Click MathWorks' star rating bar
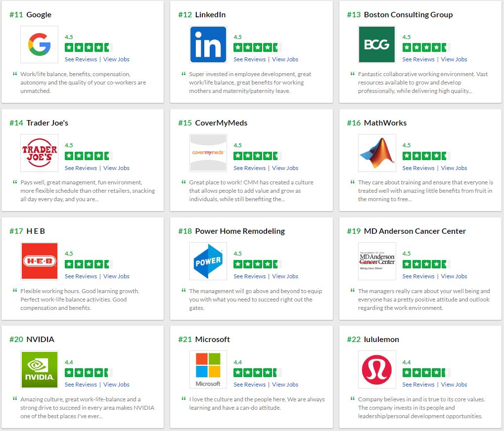 point(426,156)
